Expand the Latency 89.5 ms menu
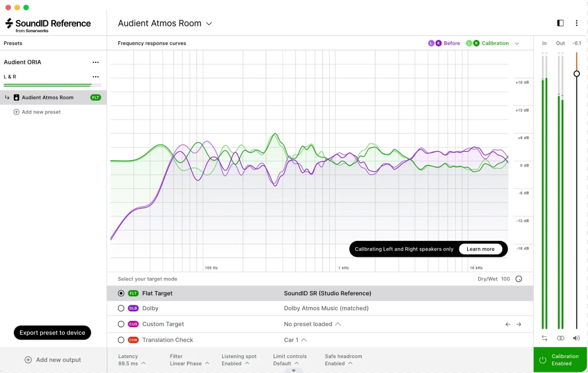 click(132, 360)
